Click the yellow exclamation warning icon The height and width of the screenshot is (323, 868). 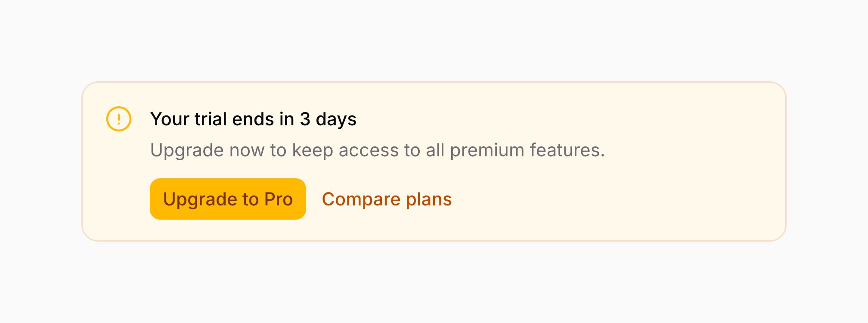[x=118, y=119]
